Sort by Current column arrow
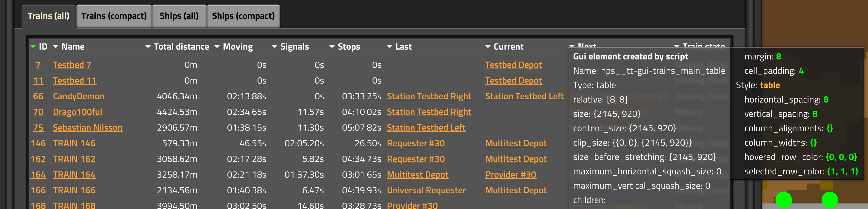The height and width of the screenshot is (209, 868). [x=488, y=46]
